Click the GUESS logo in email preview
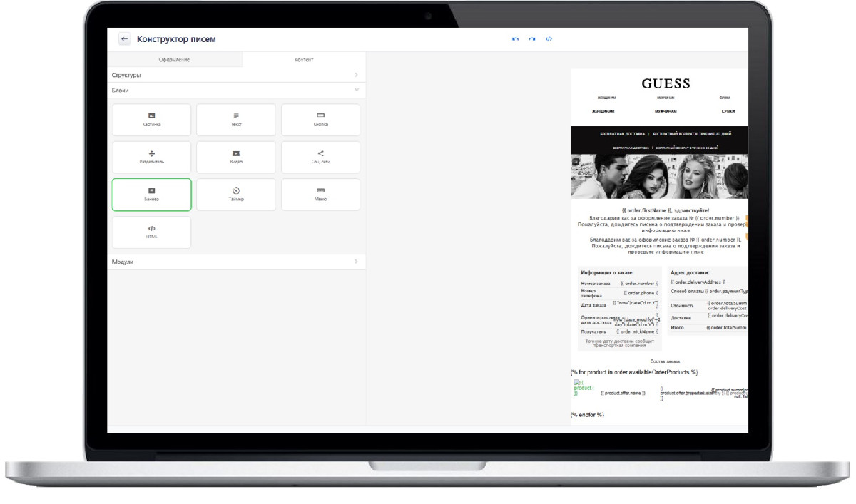This screenshot has width=856, height=504. click(x=666, y=83)
